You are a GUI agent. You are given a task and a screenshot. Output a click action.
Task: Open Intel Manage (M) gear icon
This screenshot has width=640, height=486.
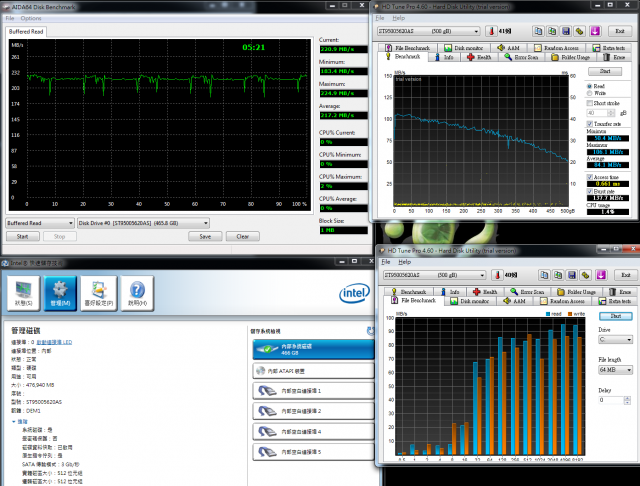pyautogui.click(x=60, y=293)
